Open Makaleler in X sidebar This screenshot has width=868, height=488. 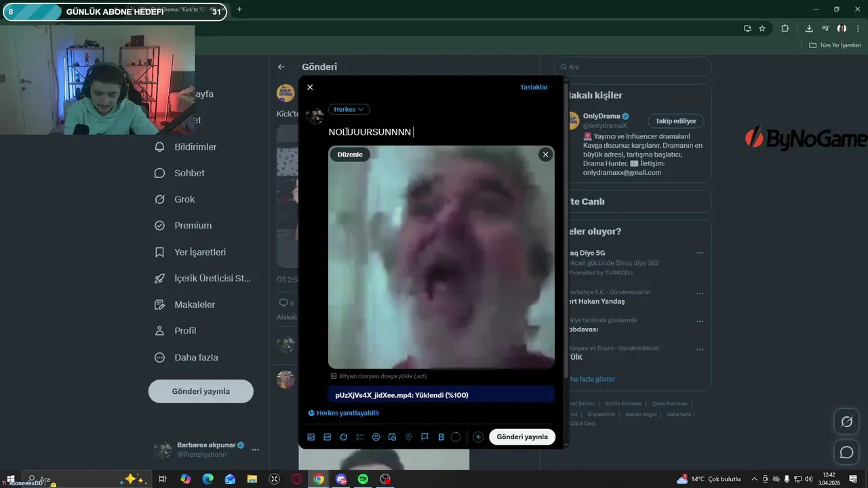pos(186,305)
